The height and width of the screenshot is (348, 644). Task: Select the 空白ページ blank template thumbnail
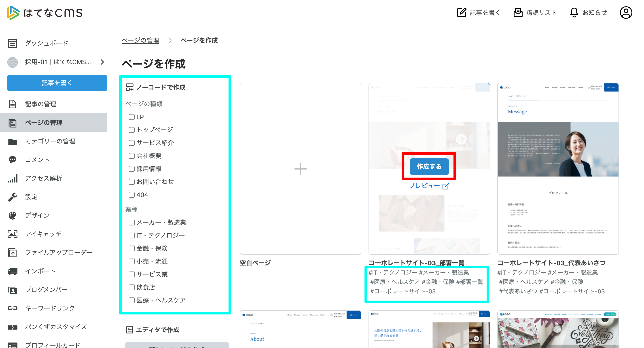point(300,169)
